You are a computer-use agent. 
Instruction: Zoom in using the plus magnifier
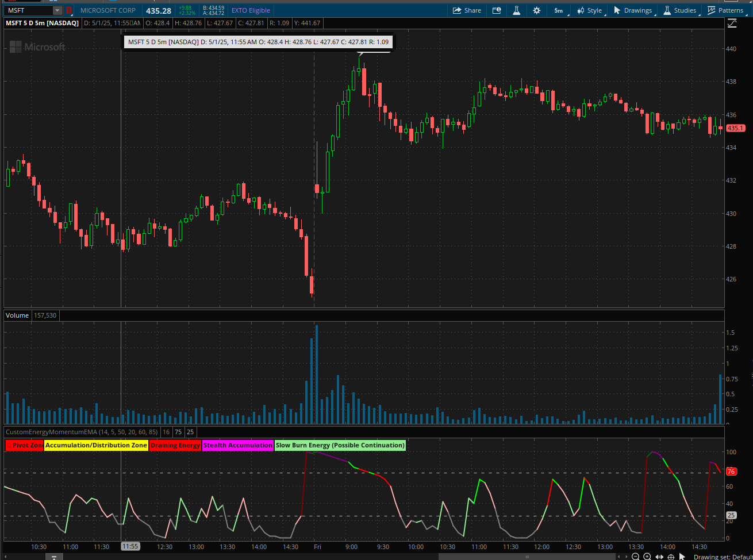pyautogui.click(x=647, y=557)
